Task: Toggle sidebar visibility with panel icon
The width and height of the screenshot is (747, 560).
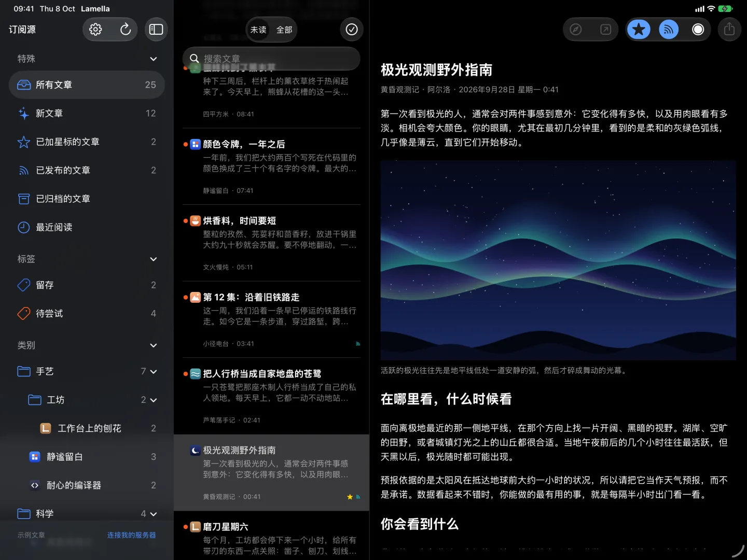Action: 156,30
